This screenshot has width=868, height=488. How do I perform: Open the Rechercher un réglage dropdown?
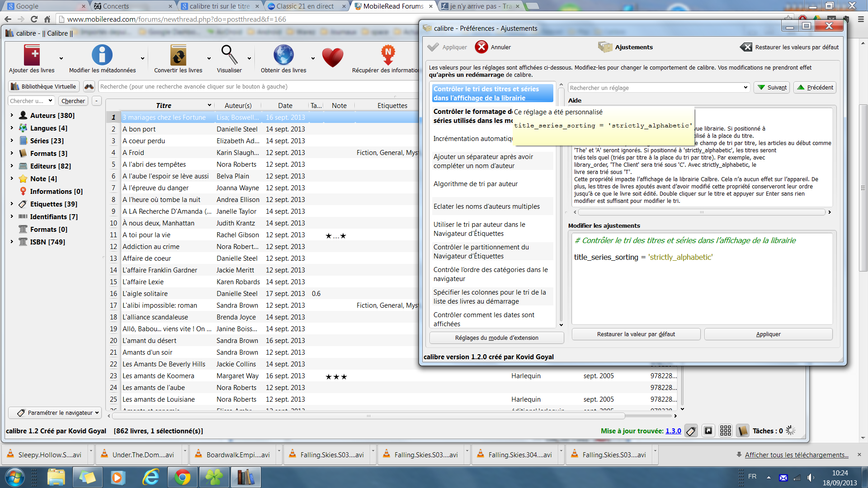(x=745, y=88)
